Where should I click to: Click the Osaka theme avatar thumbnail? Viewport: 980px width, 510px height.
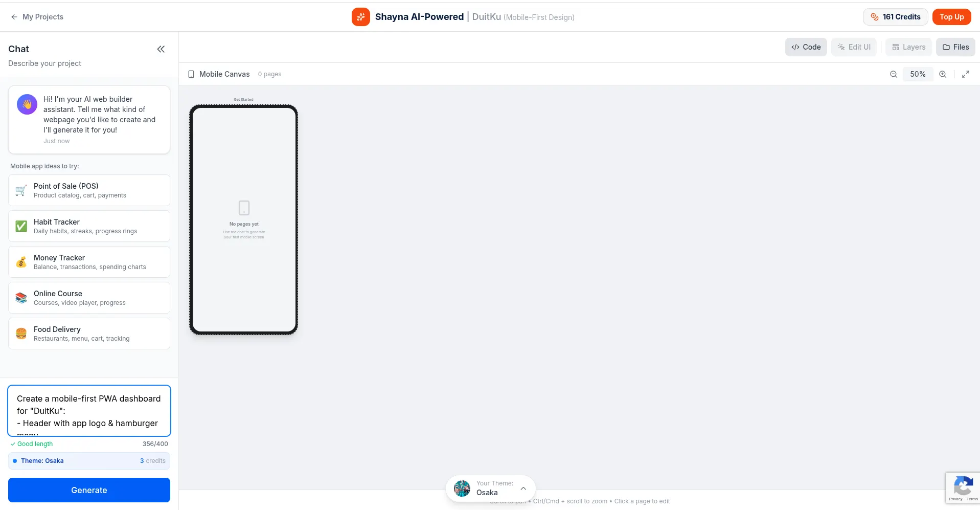point(462,488)
